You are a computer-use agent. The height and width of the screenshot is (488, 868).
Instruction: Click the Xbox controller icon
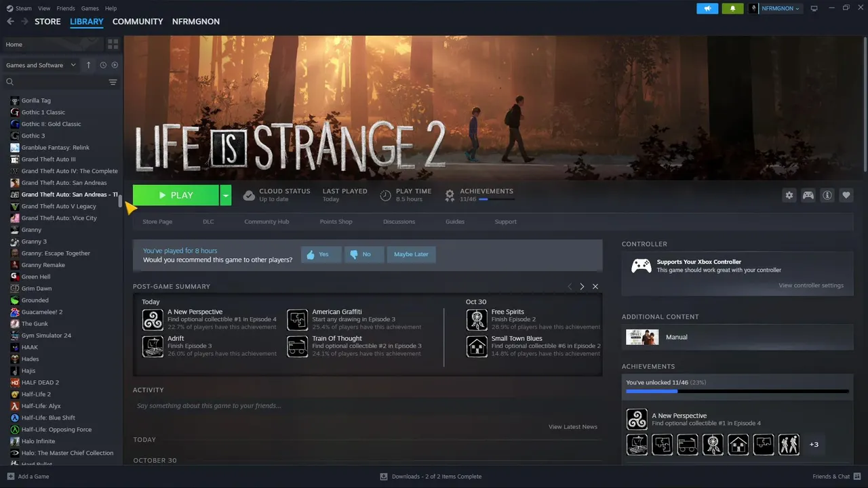[x=642, y=266]
